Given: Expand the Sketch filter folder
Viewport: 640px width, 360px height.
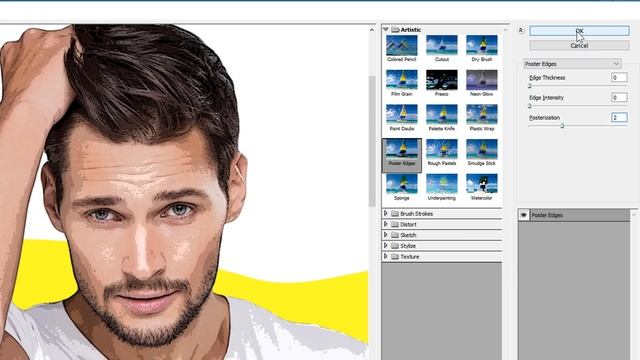Looking at the screenshot, I should click(386, 235).
